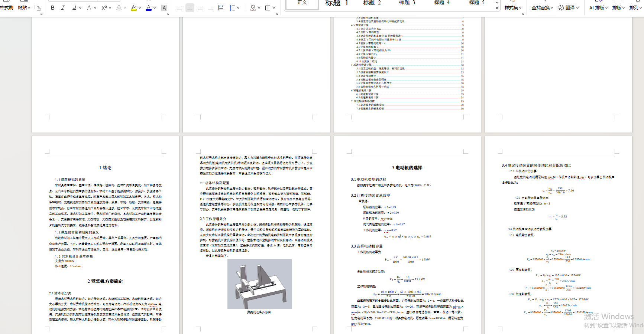Expand the paste options arrow
Screen dimensions: 644x334
[29, 8]
